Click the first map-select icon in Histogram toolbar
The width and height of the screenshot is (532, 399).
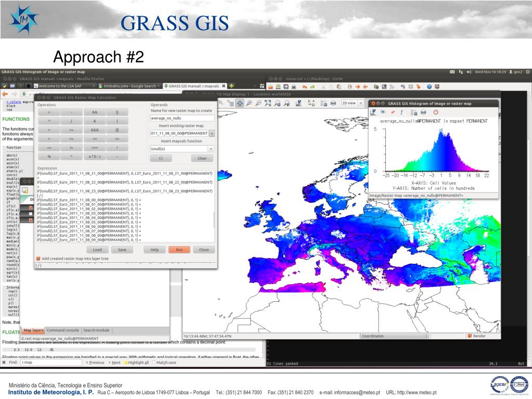click(x=373, y=112)
